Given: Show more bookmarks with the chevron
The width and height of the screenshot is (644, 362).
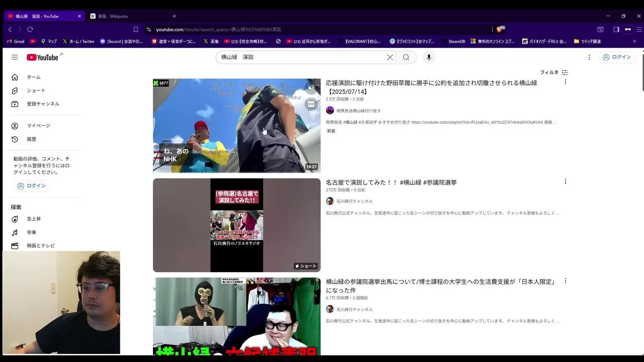Looking at the screenshot, I should [x=634, y=41].
